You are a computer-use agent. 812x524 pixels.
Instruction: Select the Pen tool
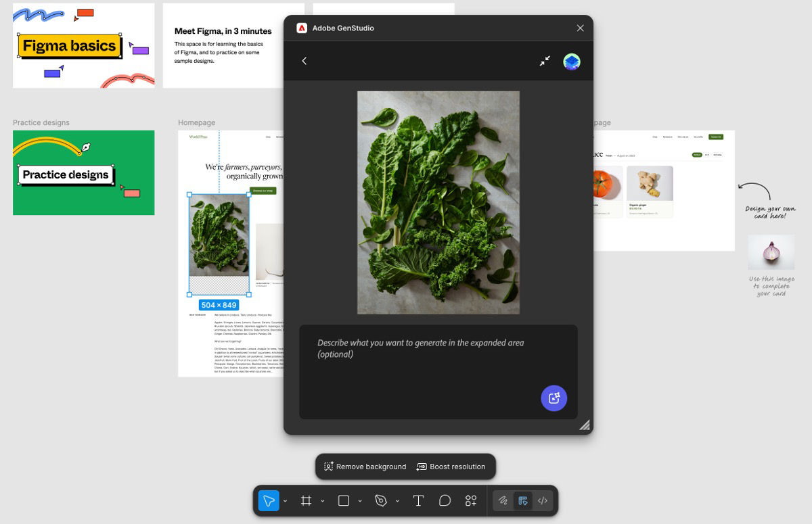(380, 500)
